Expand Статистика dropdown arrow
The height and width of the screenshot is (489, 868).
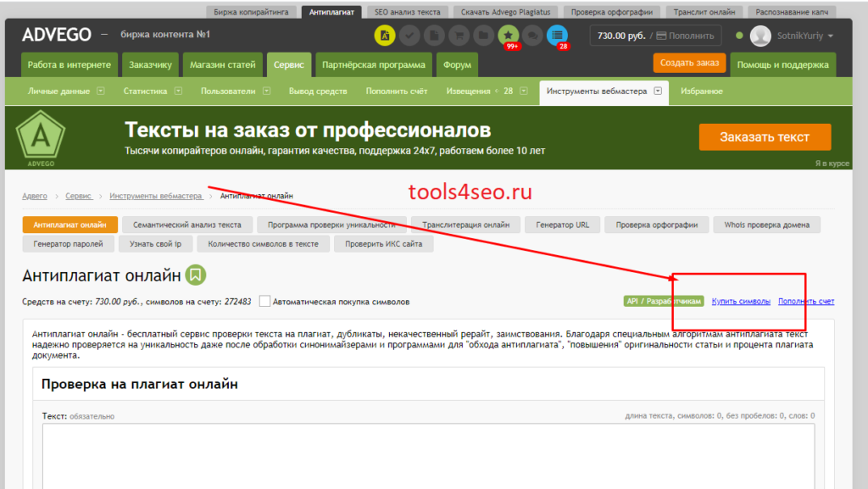tap(178, 91)
